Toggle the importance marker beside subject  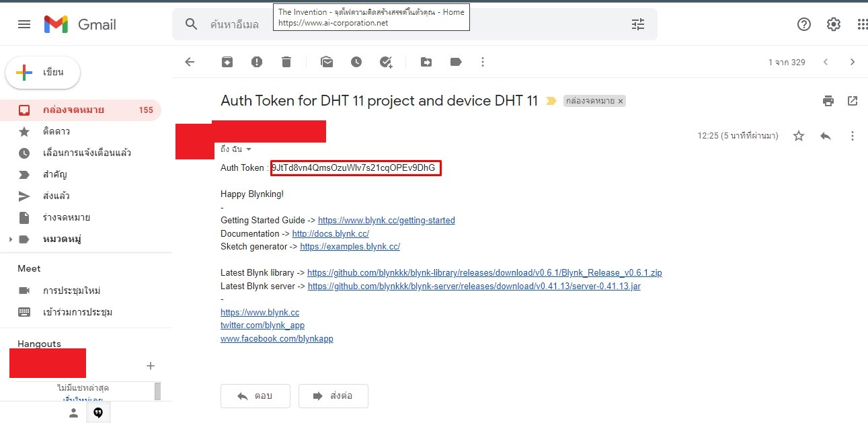click(x=551, y=102)
